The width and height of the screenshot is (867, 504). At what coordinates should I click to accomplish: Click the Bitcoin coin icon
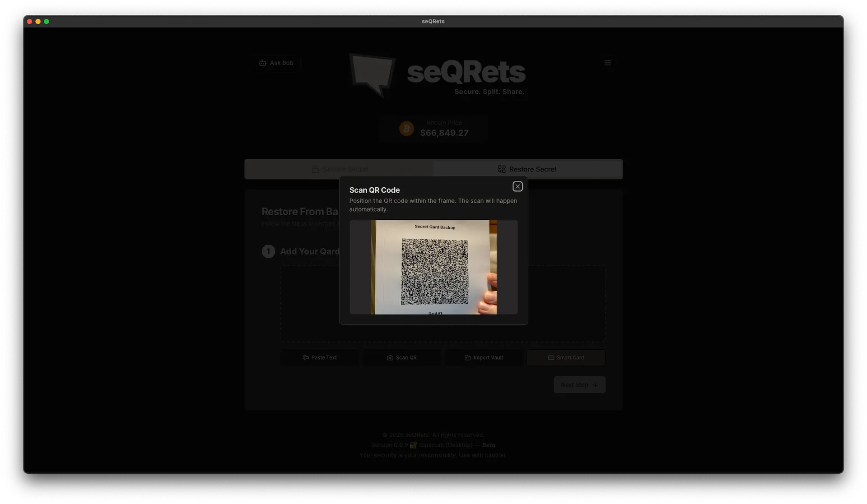pyautogui.click(x=406, y=129)
